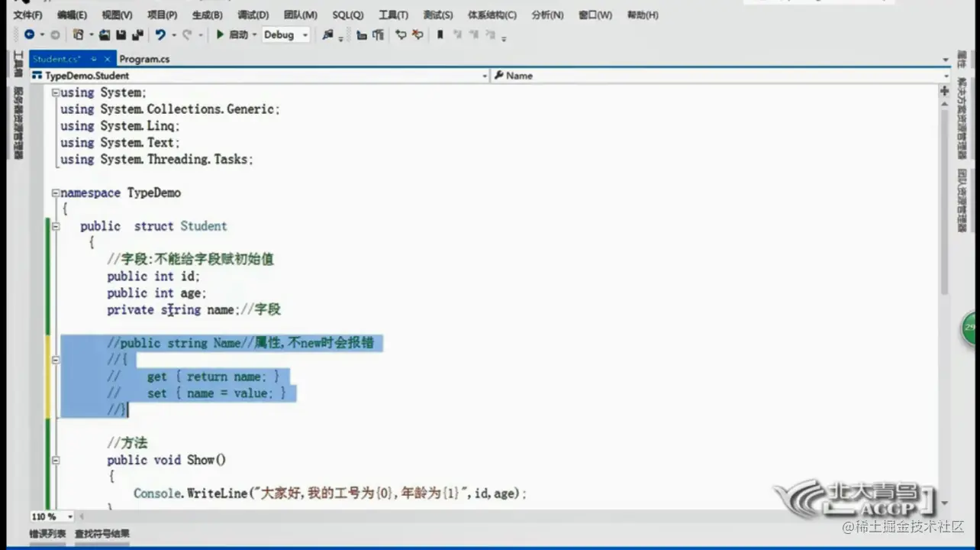Image resolution: width=980 pixels, height=550 pixels.
Task: Open the 分析(N) menu
Action: pos(547,15)
